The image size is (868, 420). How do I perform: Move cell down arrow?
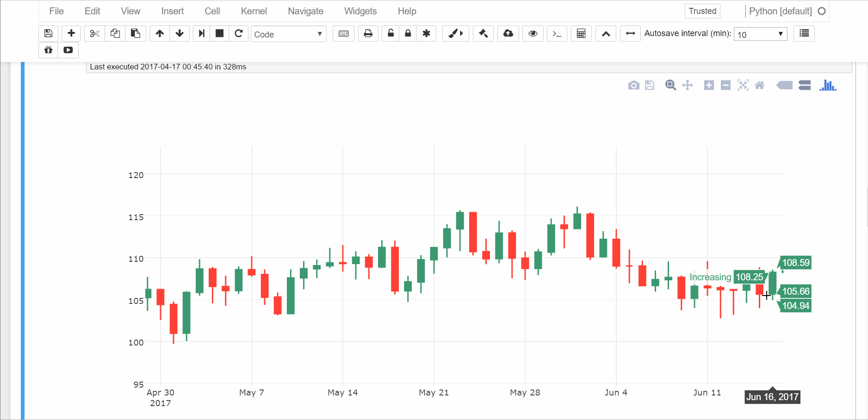tap(180, 33)
